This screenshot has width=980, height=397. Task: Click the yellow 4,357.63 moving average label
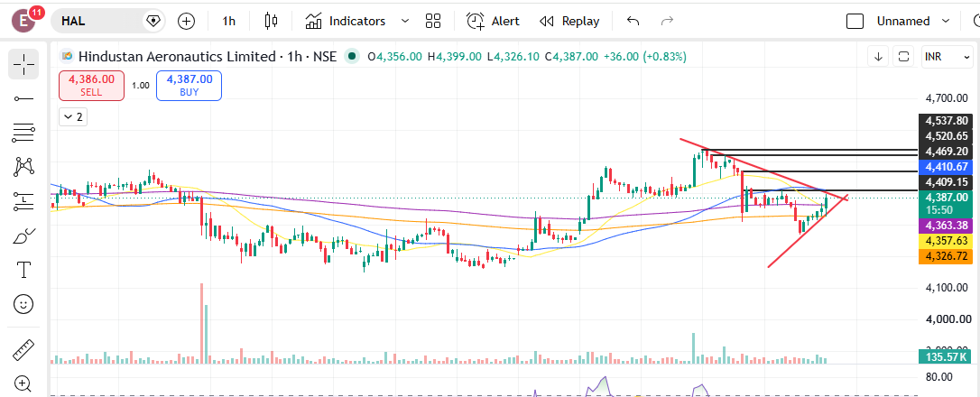click(947, 241)
